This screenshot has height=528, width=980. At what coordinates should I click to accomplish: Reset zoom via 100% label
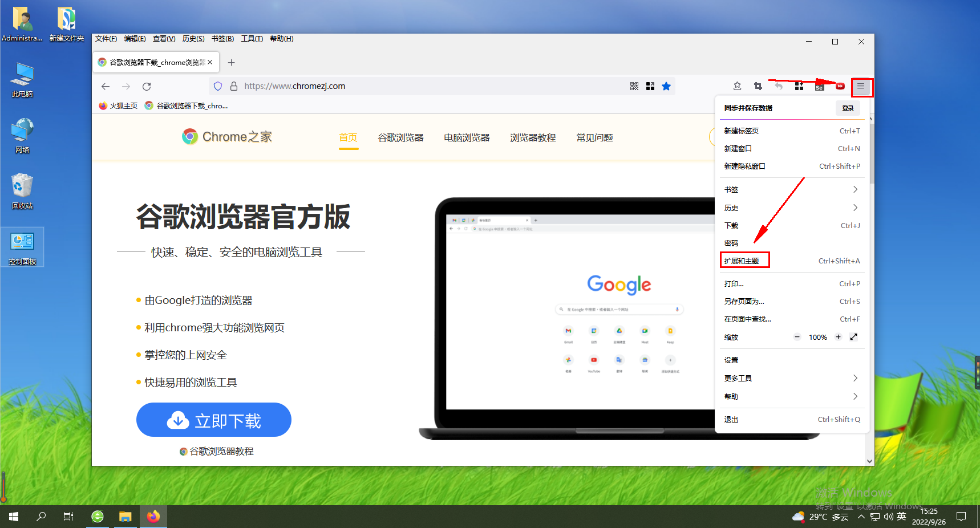point(817,338)
